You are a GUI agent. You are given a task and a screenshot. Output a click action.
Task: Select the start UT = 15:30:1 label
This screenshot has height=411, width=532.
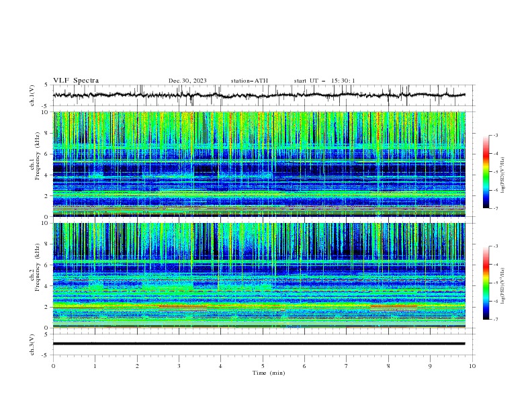tap(324, 81)
